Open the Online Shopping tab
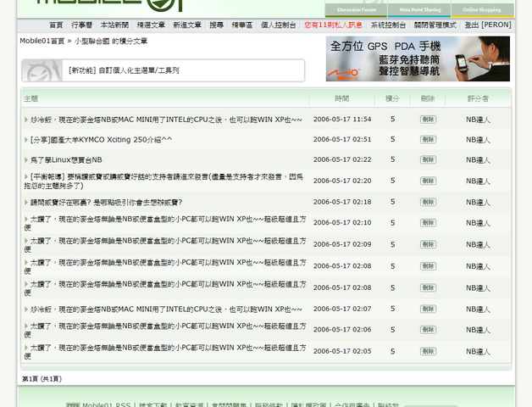The image size is (532, 407). (482, 9)
